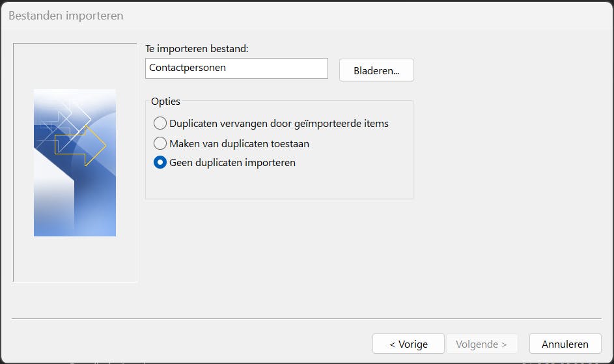This screenshot has width=614, height=364.
Task: Click the 'Bestanden importeren' title bar
Action: [x=260, y=15]
